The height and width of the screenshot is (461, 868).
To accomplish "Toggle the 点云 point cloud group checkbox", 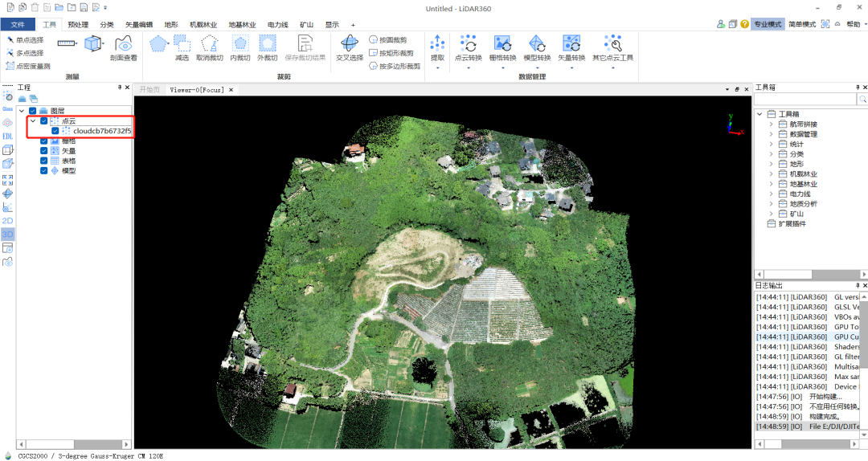I will pos(43,120).
